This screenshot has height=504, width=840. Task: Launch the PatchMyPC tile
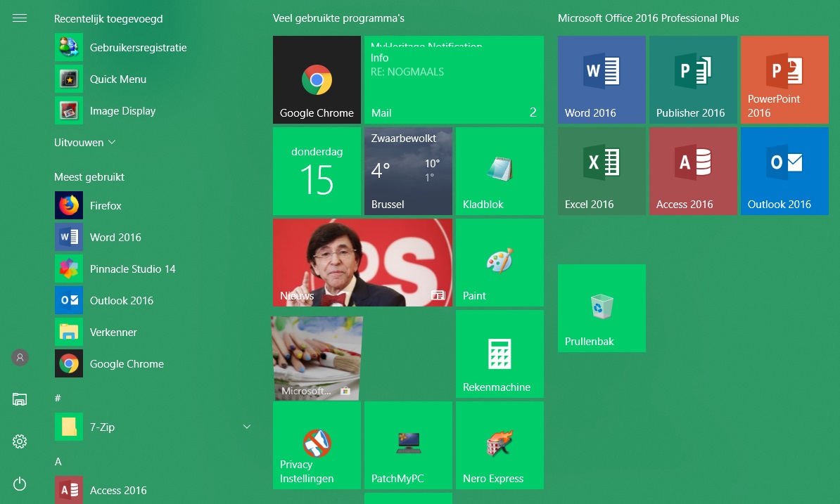tap(408, 445)
